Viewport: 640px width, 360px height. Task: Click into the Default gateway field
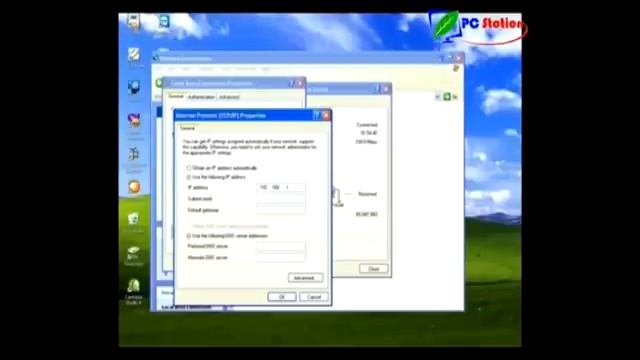click(281, 210)
